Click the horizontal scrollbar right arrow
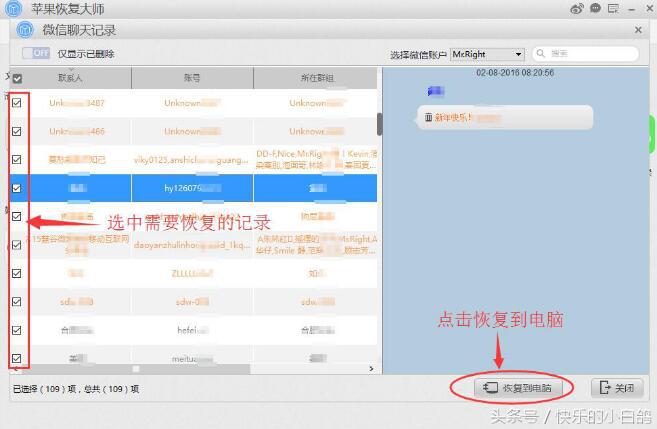 pos(371,369)
